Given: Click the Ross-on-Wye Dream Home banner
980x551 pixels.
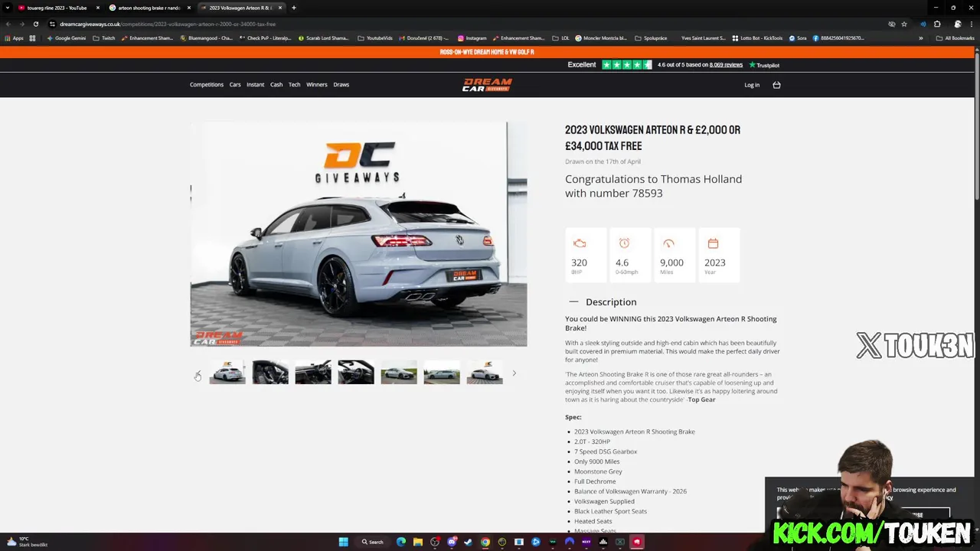Looking at the screenshot, I should point(487,52).
